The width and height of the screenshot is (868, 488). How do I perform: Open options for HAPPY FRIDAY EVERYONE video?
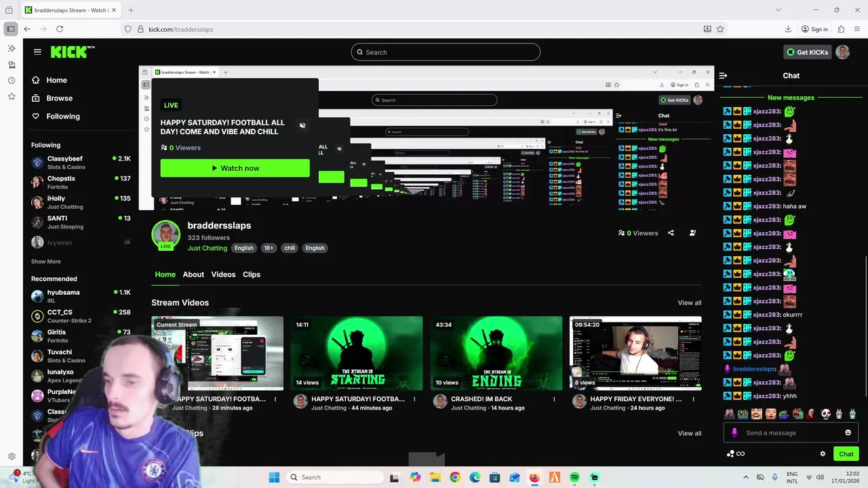(x=693, y=399)
